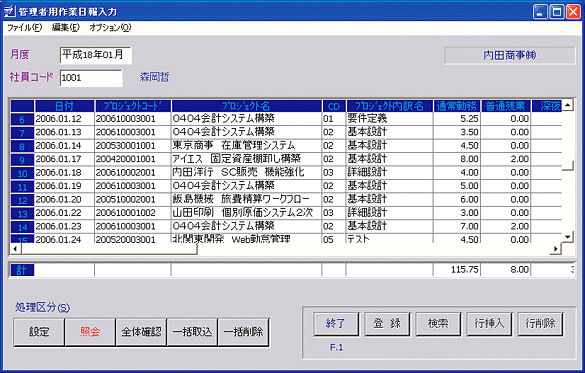
Task: Click the 社員コード input field
Action: point(91,78)
